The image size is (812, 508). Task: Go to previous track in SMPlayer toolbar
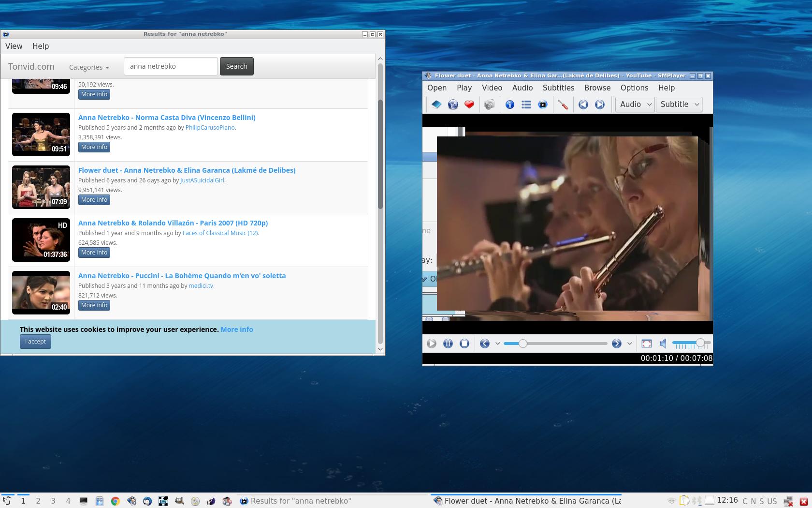click(x=583, y=105)
